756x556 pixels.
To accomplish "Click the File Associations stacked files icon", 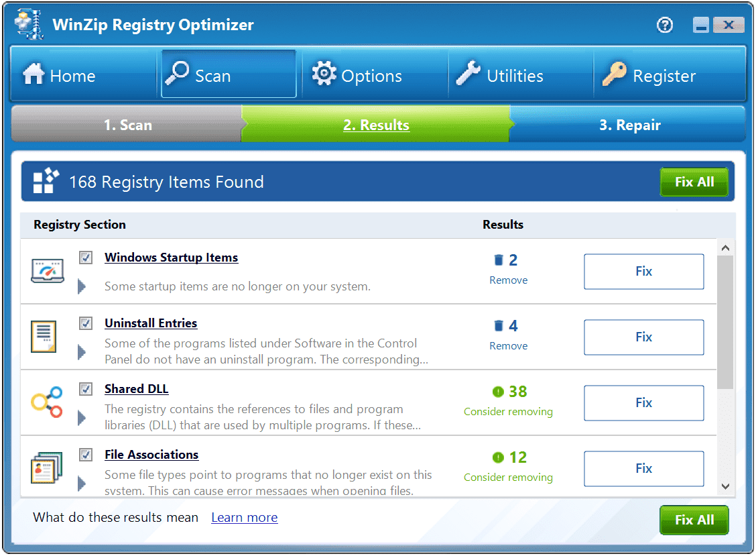I will tap(47, 467).
